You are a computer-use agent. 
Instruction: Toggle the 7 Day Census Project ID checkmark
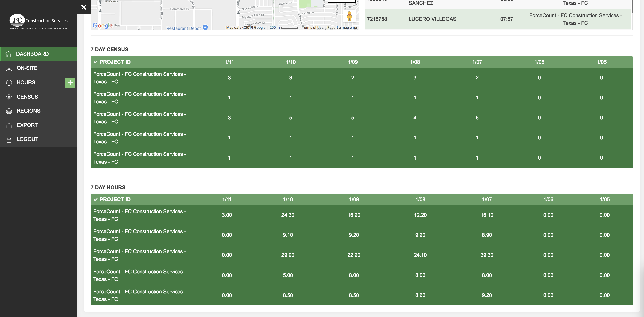[95, 62]
